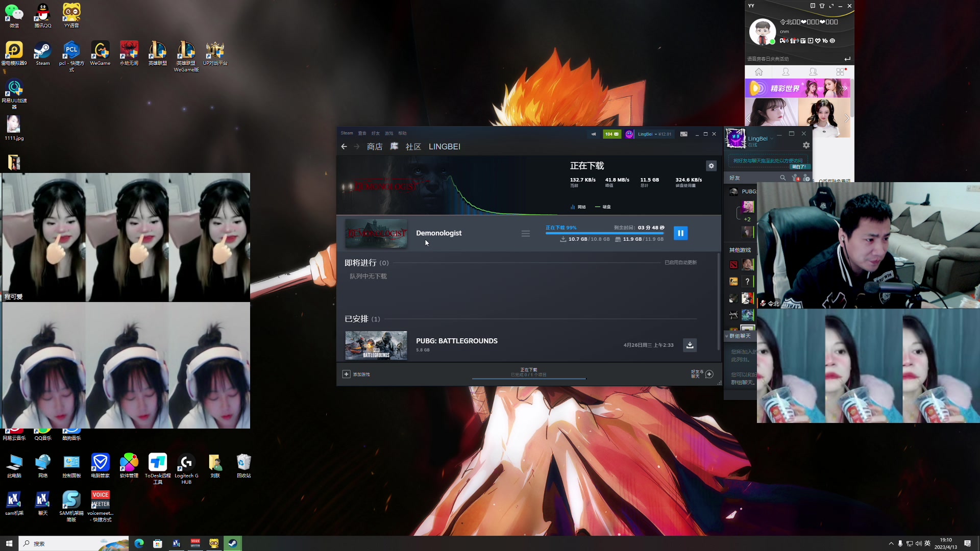Open friends list settings gear
The height and width of the screenshot is (551, 980).
[x=806, y=145]
